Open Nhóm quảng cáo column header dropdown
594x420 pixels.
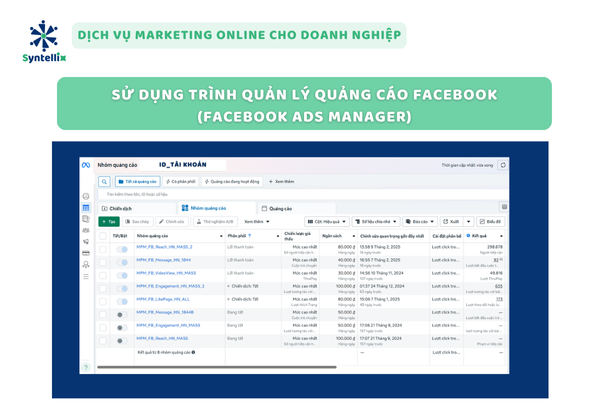[221, 236]
